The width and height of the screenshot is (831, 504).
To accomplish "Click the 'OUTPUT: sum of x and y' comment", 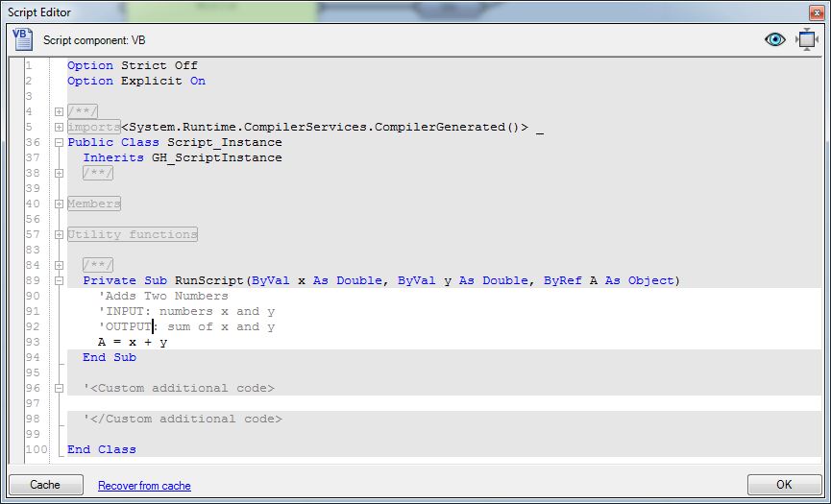I will (x=186, y=326).
